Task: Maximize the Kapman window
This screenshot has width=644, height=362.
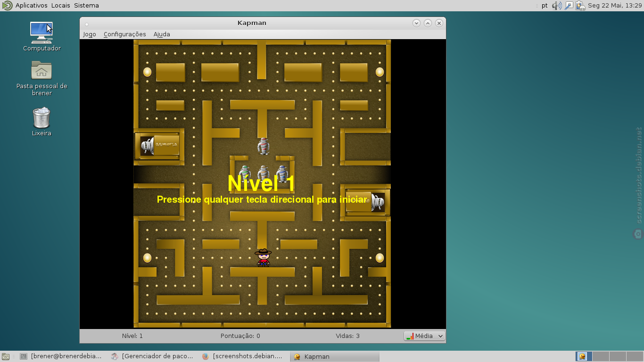Action: click(x=428, y=23)
